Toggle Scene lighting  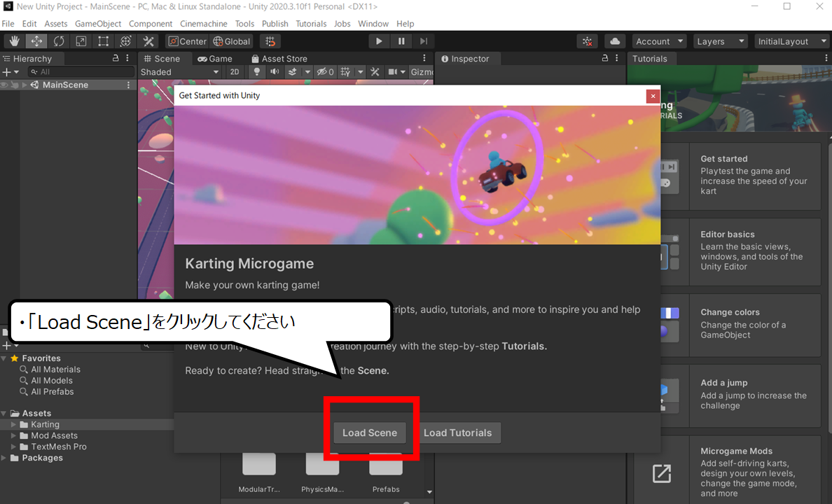click(257, 72)
